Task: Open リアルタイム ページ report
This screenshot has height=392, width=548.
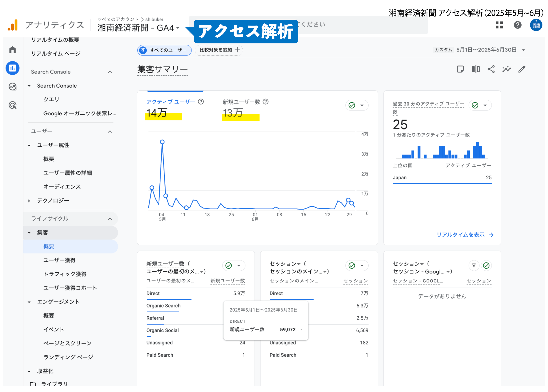Action: [x=56, y=54]
